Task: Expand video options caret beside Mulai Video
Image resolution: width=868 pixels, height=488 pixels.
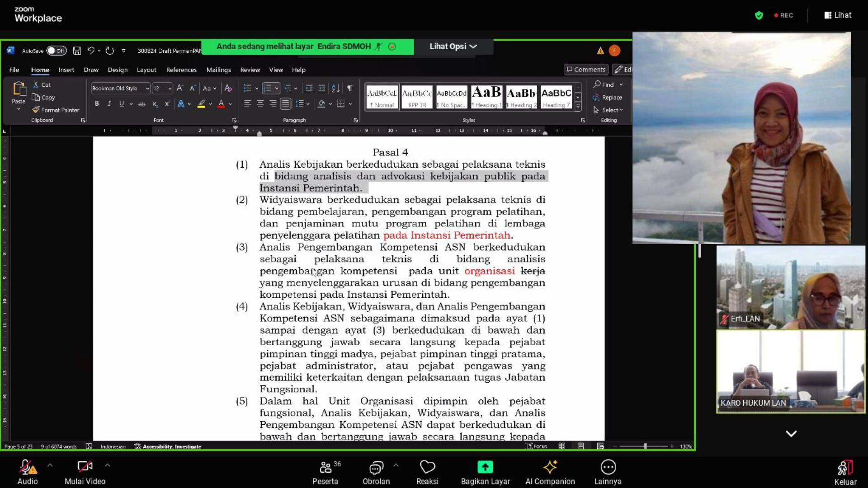Action: (x=108, y=465)
